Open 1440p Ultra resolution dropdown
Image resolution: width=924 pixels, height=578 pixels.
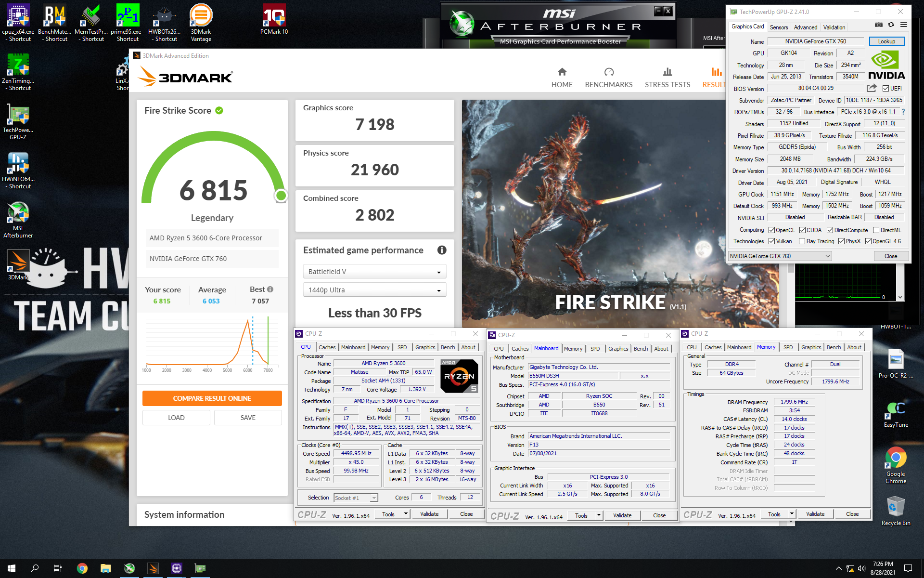click(374, 290)
